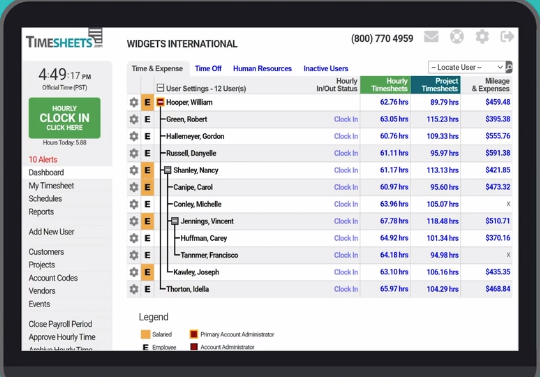The height and width of the screenshot is (378, 540).
Task: Open settings gear for Kawley, Joseph
Action: (x=134, y=272)
